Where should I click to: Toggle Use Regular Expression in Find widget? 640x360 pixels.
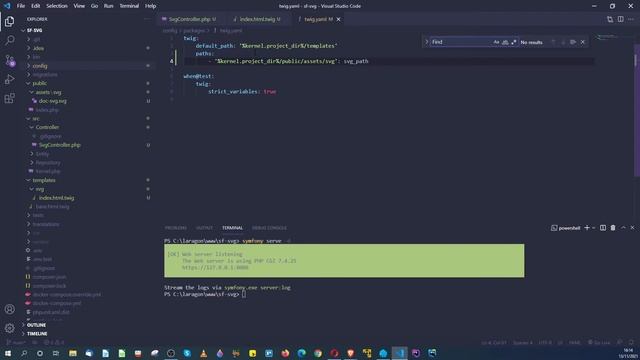click(x=513, y=42)
